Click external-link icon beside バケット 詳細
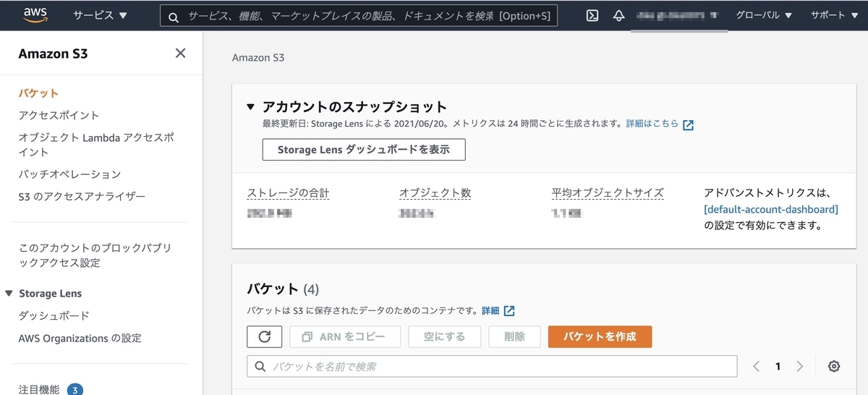The width and height of the screenshot is (868, 395). [509, 311]
